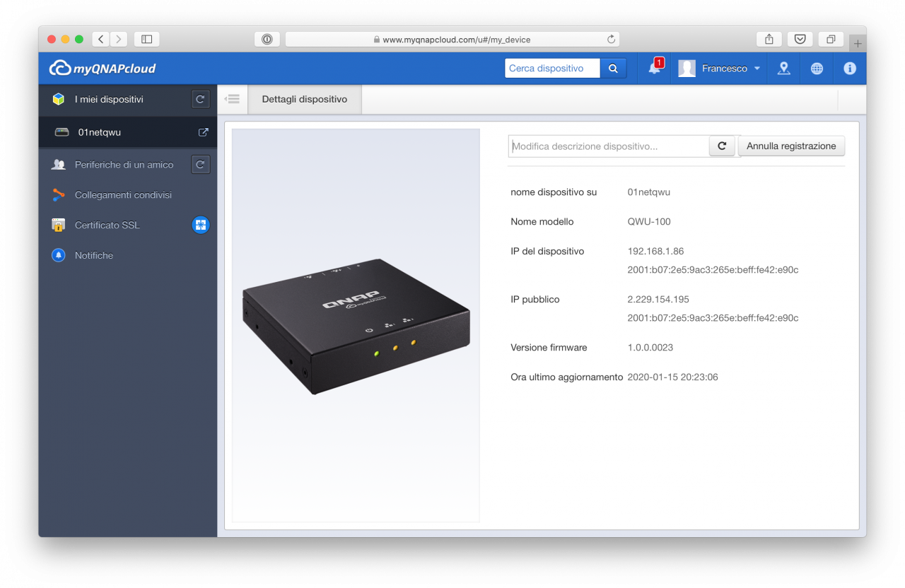The image size is (905, 588).
Task: Refresh the device description field
Action: 721,146
